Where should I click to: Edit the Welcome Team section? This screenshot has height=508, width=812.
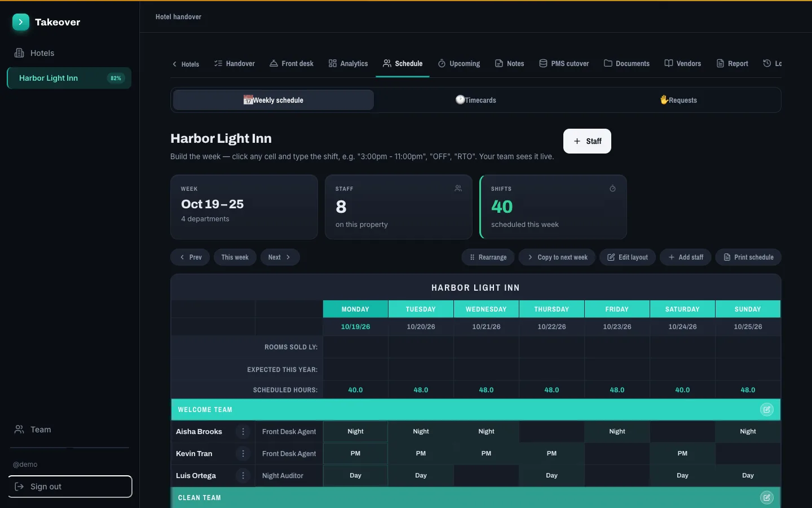coord(767,410)
